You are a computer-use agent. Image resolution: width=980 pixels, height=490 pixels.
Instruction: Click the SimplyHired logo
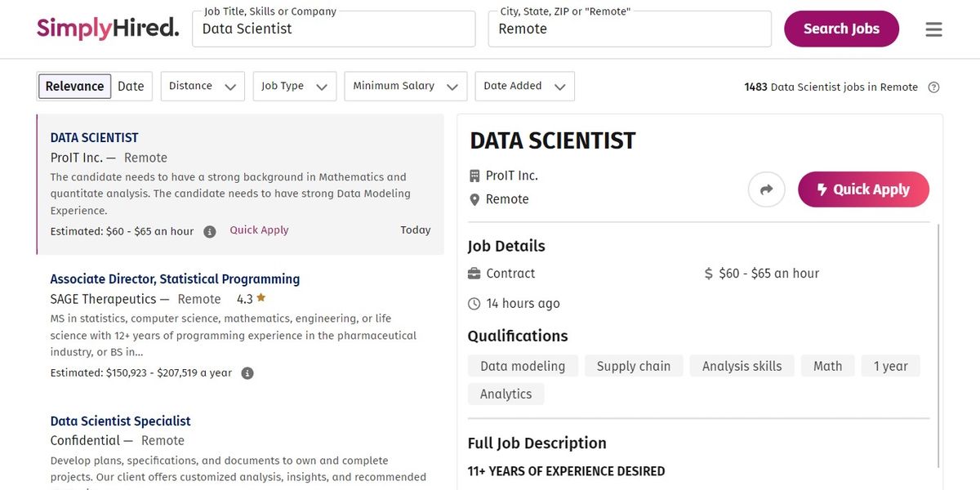coord(108,29)
